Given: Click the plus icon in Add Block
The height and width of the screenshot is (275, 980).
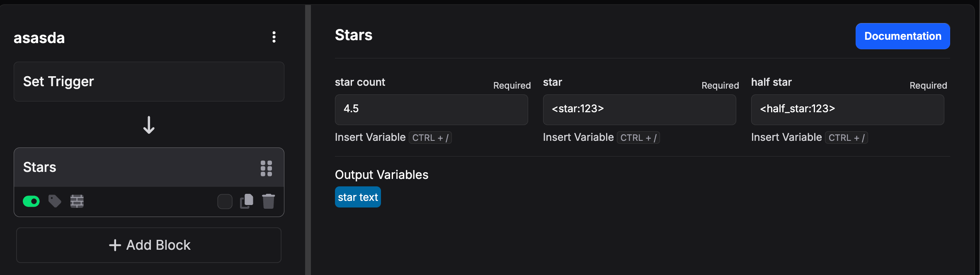Looking at the screenshot, I should (115, 245).
